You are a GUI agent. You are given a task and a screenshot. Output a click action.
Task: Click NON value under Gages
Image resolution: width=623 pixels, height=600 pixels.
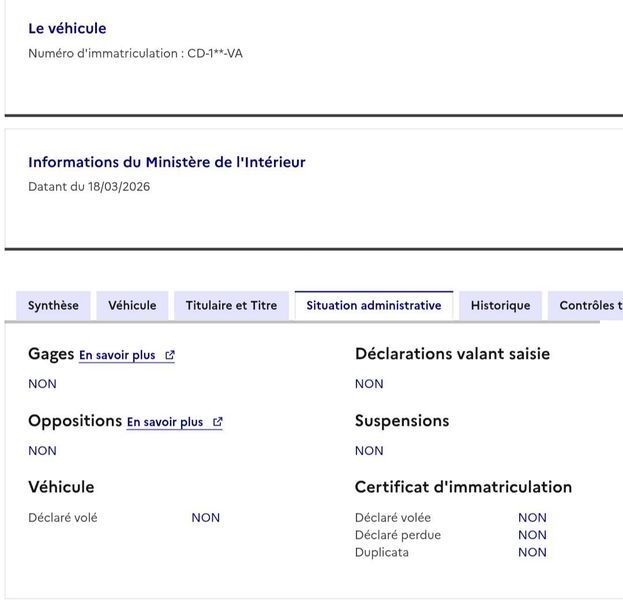pyautogui.click(x=42, y=384)
